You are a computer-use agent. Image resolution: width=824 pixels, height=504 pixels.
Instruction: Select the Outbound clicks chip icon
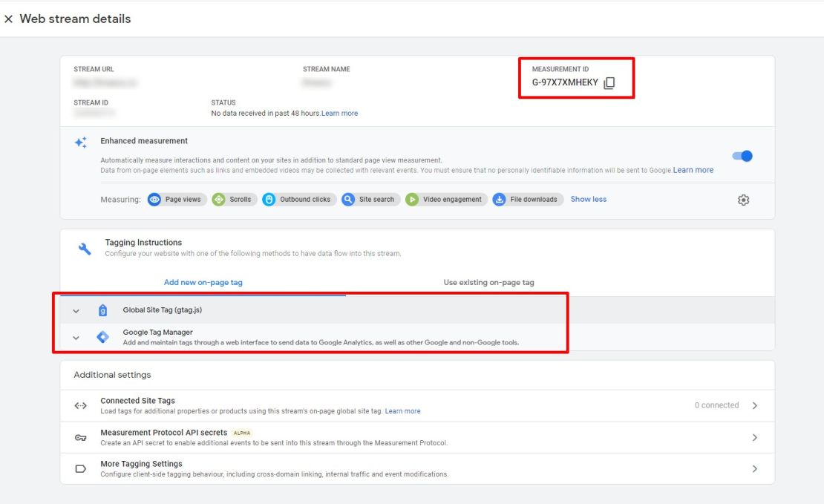(269, 200)
